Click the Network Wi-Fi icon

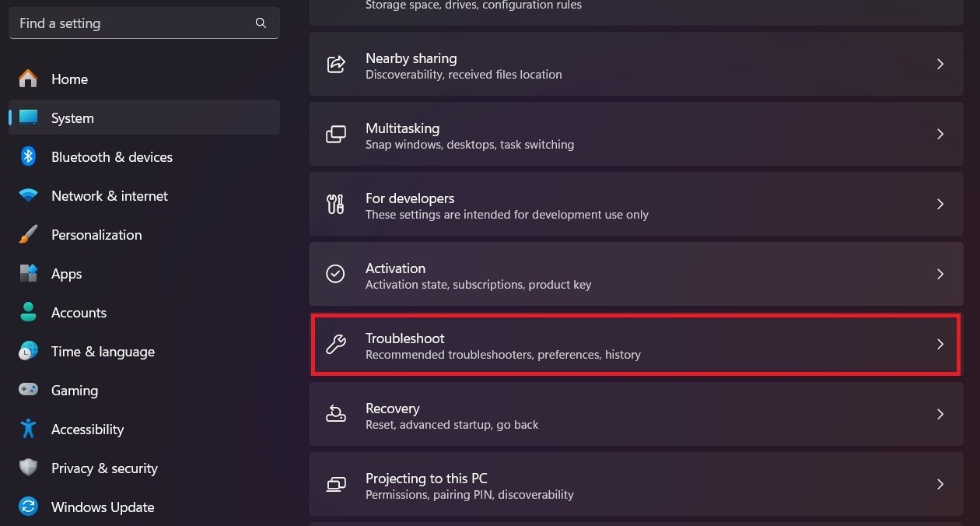pos(28,195)
